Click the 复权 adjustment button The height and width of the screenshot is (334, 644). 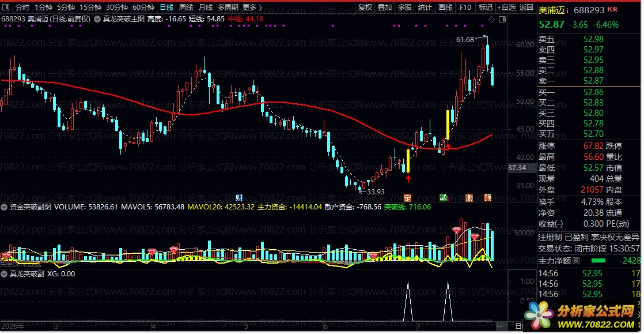coord(365,7)
